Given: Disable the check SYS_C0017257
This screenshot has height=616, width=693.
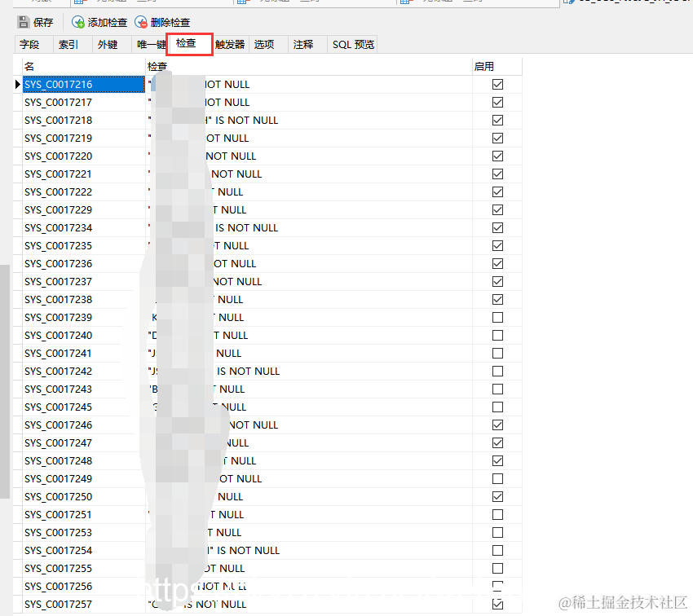Looking at the screenshot, I should pyautogui.click(x=497, y=604).
